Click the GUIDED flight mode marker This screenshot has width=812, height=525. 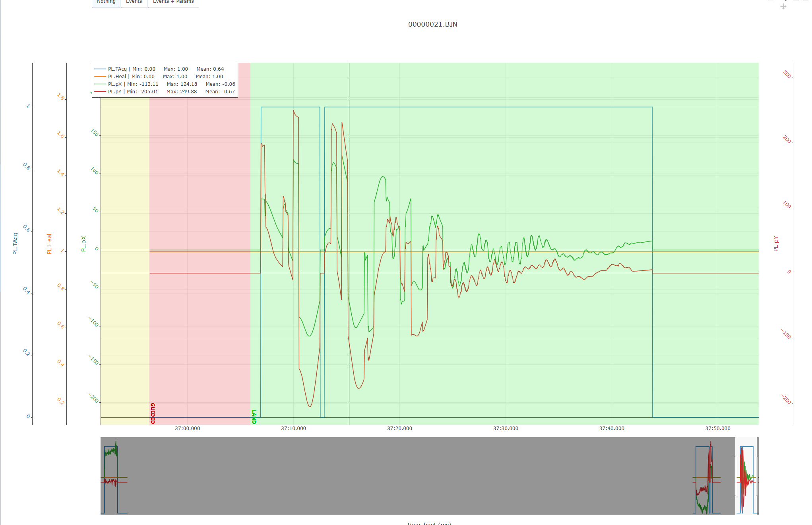pyautogui.click(x=153, y=413)
